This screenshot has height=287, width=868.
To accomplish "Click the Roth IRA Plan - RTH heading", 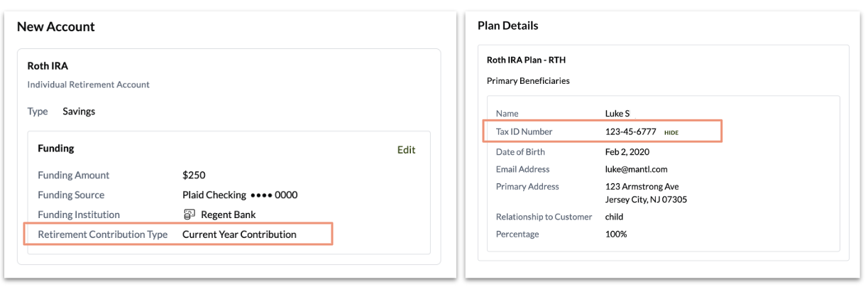I will [526, 60].
